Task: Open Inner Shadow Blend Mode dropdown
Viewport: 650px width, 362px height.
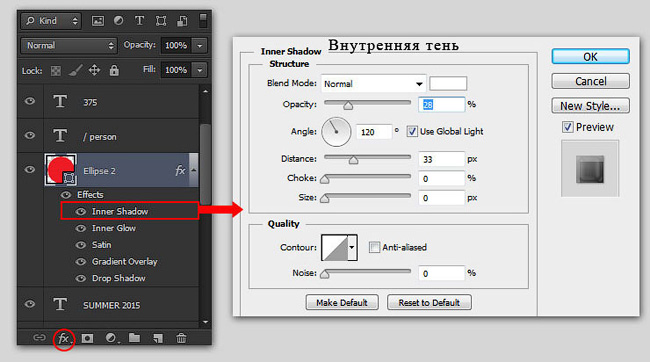Action: (373, 84)
